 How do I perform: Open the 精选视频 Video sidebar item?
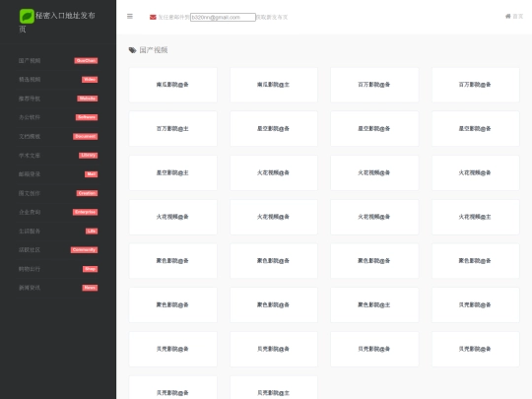[x=58, y=80]
